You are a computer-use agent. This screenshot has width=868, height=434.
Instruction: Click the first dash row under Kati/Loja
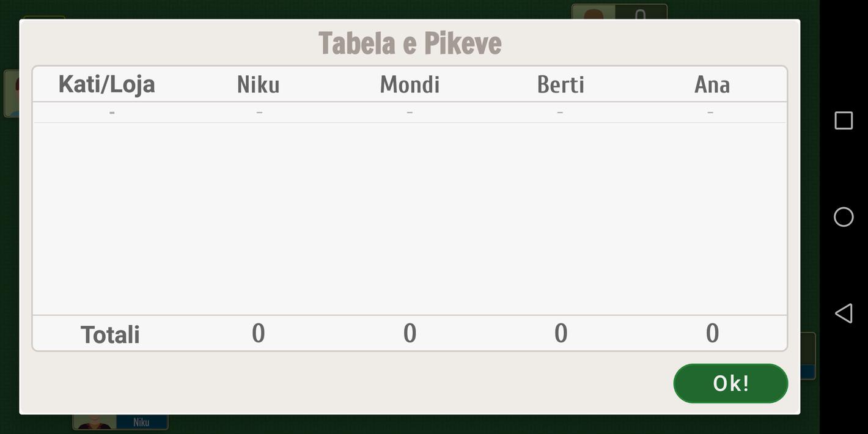point(112,112)
